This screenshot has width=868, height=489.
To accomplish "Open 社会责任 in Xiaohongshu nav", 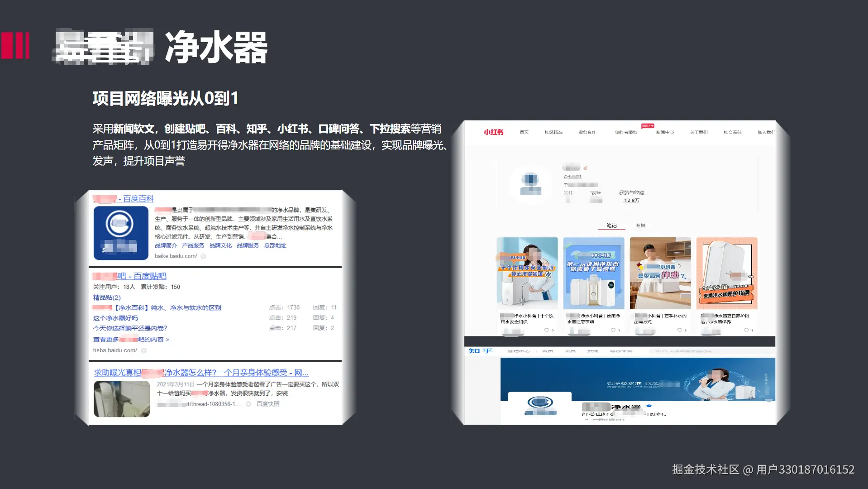I will coord(732,132).
